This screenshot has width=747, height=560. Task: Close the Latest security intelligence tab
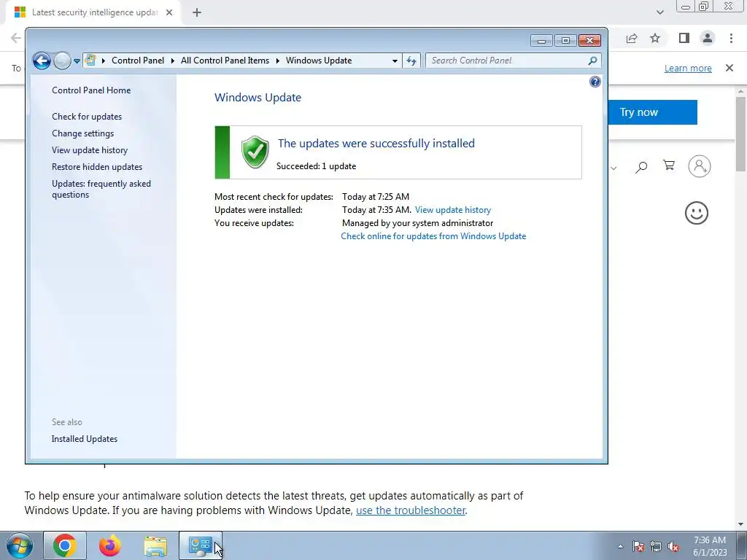tap(169, 13)
